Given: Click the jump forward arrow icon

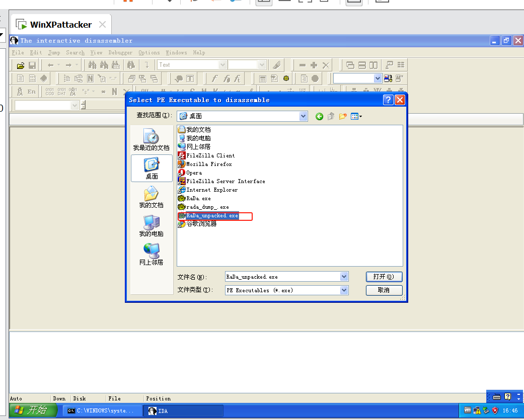Looking at the screenshot, I should 68,65.
